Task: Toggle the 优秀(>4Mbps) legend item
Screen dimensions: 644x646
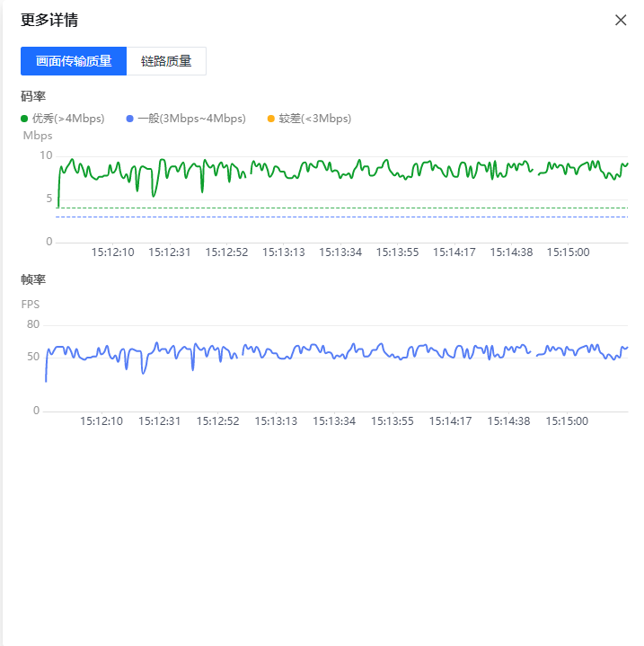Action: [63, 119]
